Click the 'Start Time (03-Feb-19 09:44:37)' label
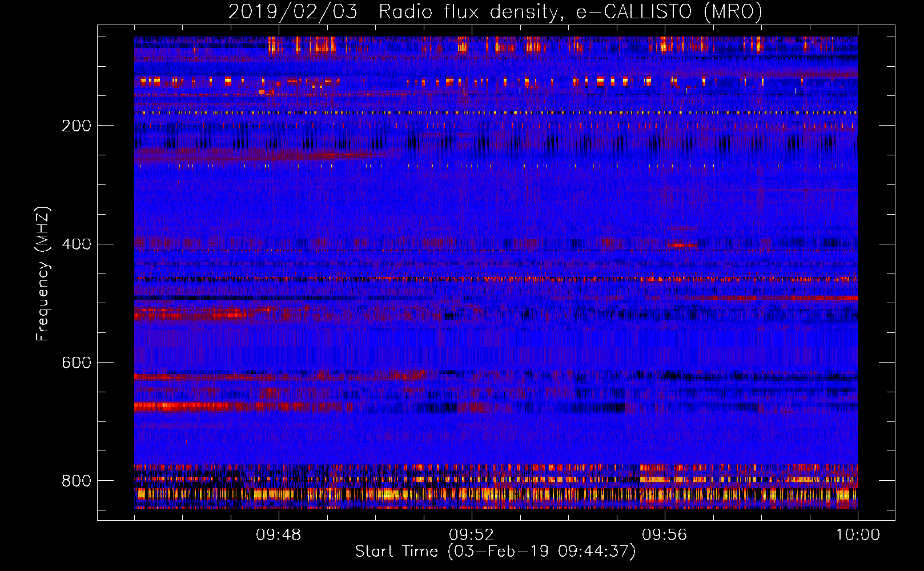Viewport: 924px width, 571px height. tap(495, 552)
